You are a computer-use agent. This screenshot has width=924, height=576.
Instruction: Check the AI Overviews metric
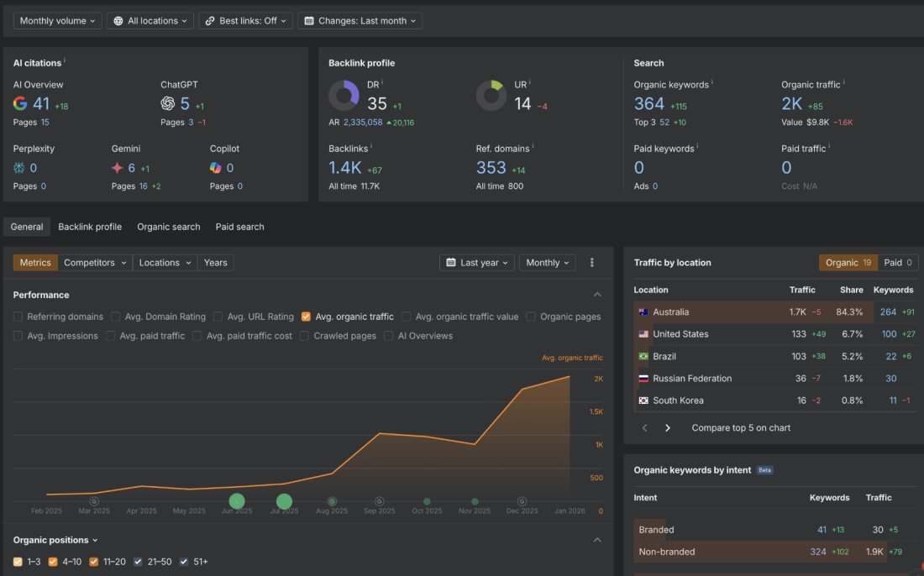coord(388,336)
